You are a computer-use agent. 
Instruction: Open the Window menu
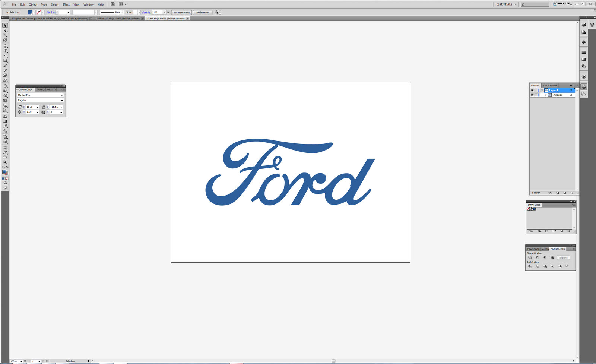[x=89, y=4]
